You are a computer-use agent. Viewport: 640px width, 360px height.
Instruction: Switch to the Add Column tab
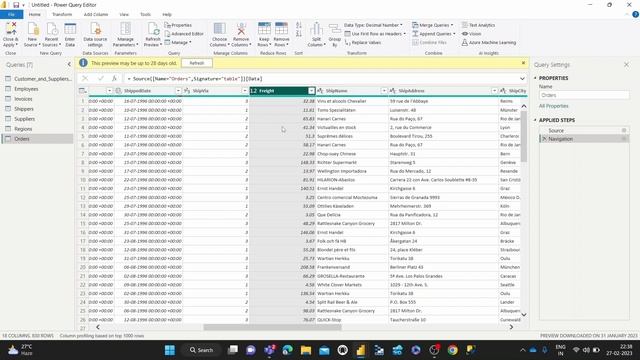point(96,14)
